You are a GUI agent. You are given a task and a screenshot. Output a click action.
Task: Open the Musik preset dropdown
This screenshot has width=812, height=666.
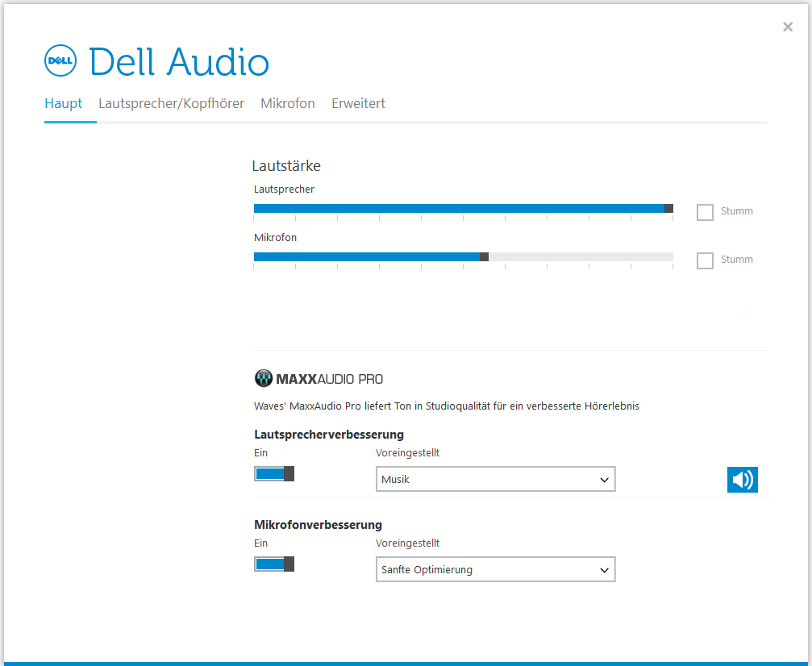496,479
